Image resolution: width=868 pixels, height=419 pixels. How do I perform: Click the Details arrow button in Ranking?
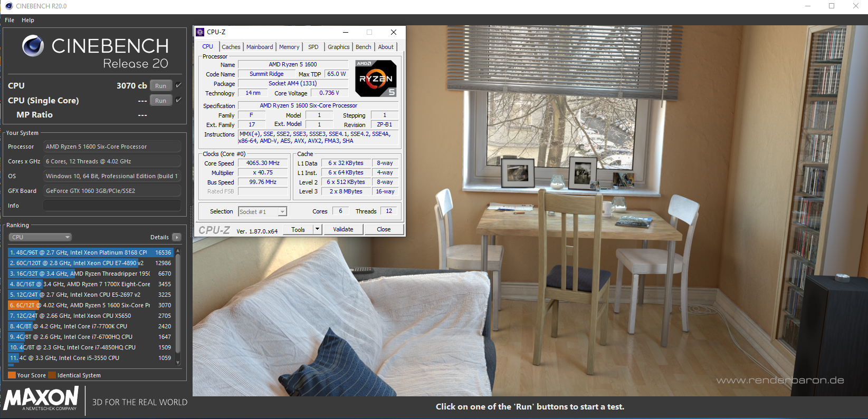177,237
